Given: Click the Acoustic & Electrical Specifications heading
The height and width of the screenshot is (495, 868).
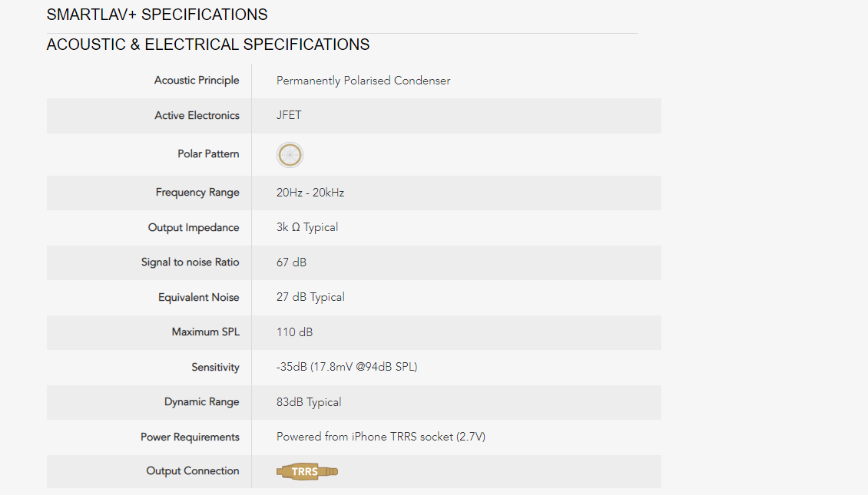Looking at the screenshot, I should click(208, 45).
